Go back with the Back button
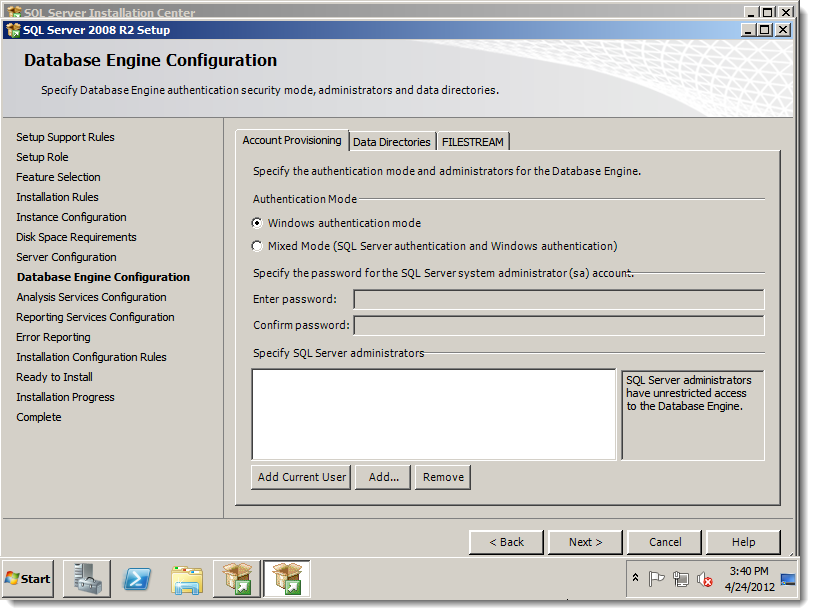Image resolution: width=815 pixels, height=615 pixels. tap(506, 542)
